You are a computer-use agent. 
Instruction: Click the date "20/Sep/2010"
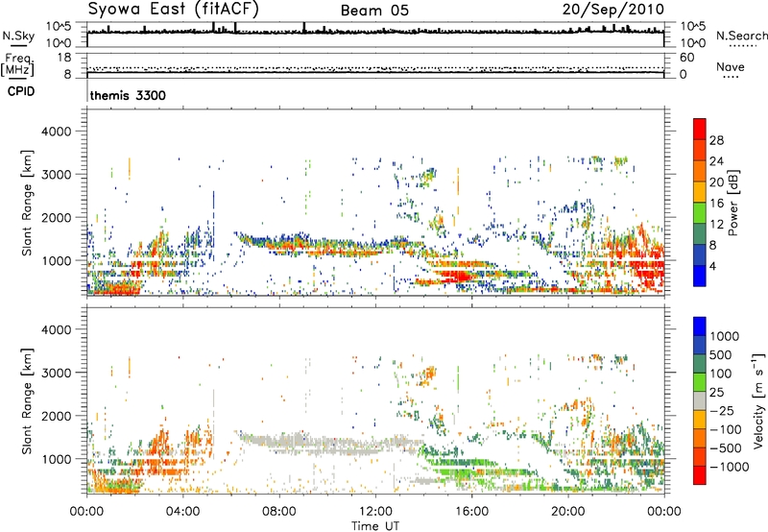pos(613,10)
